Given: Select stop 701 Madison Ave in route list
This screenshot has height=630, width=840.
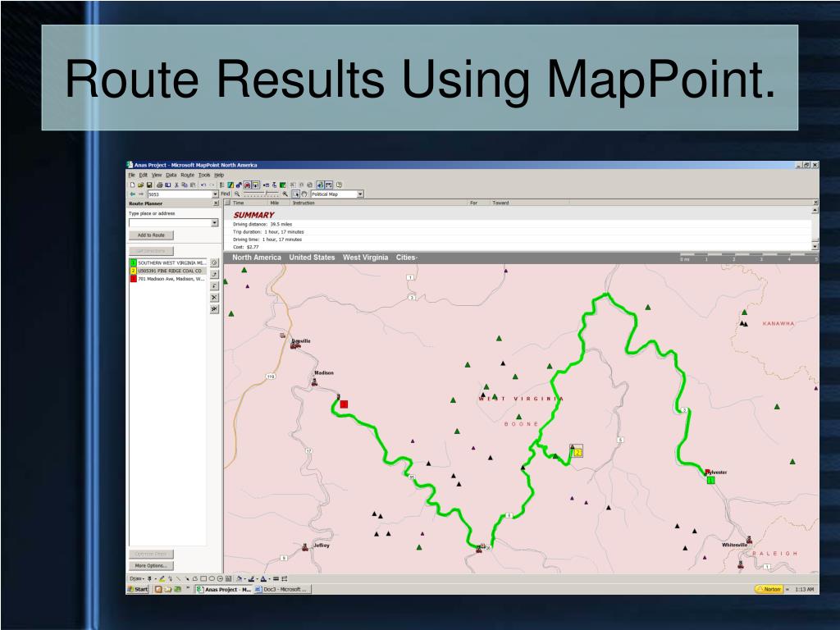Looking at the screenshot, I should pos(168,279).
